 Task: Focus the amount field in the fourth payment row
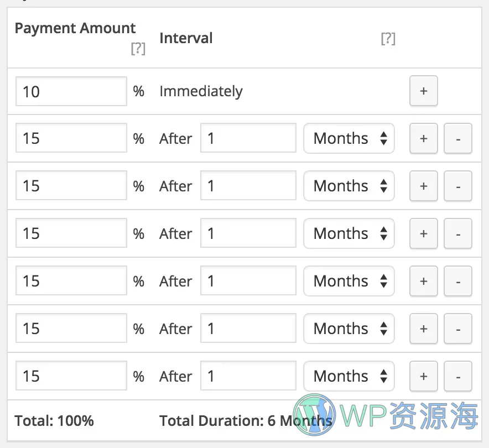(71, 233)
